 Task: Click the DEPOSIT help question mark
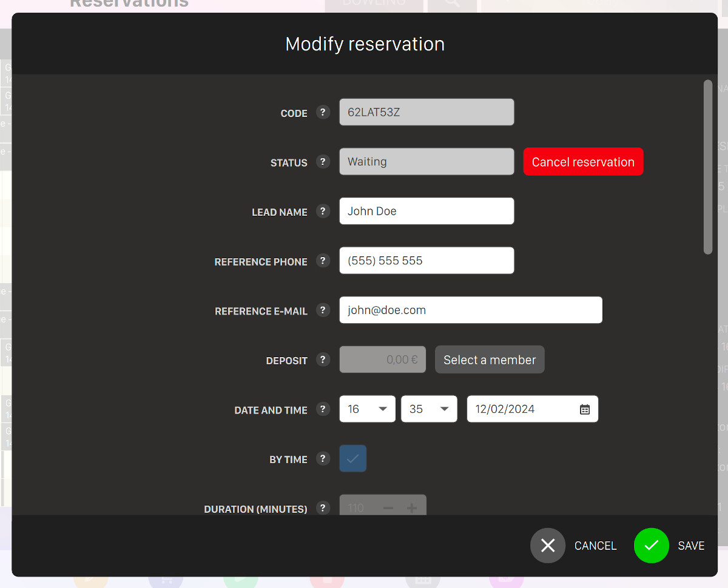(x=323, y=359)
